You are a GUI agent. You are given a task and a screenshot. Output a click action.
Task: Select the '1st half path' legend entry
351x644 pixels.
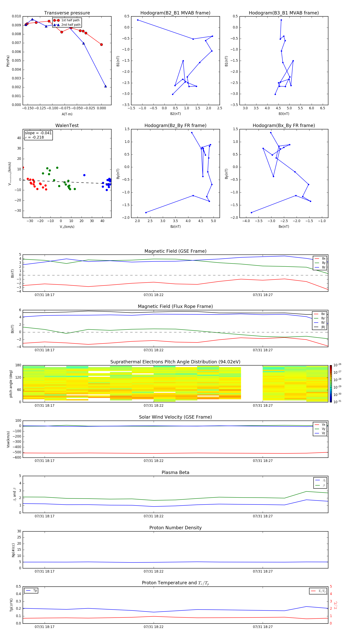pyautogui.click(x=66, y=20)
